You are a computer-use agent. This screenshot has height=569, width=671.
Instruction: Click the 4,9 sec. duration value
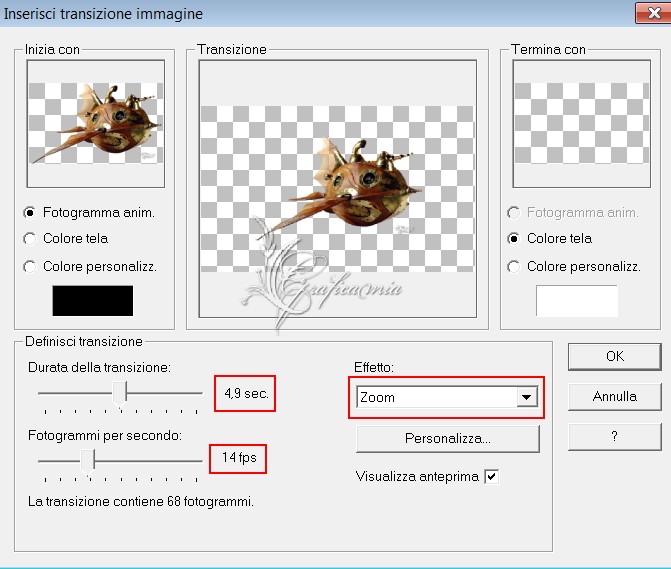click(246, 393)
